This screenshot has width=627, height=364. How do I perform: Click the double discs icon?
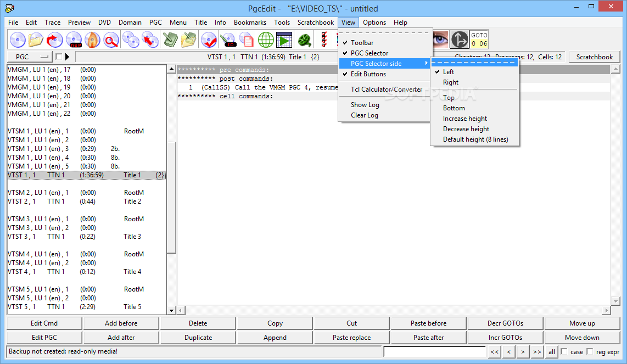click(131, 40)
